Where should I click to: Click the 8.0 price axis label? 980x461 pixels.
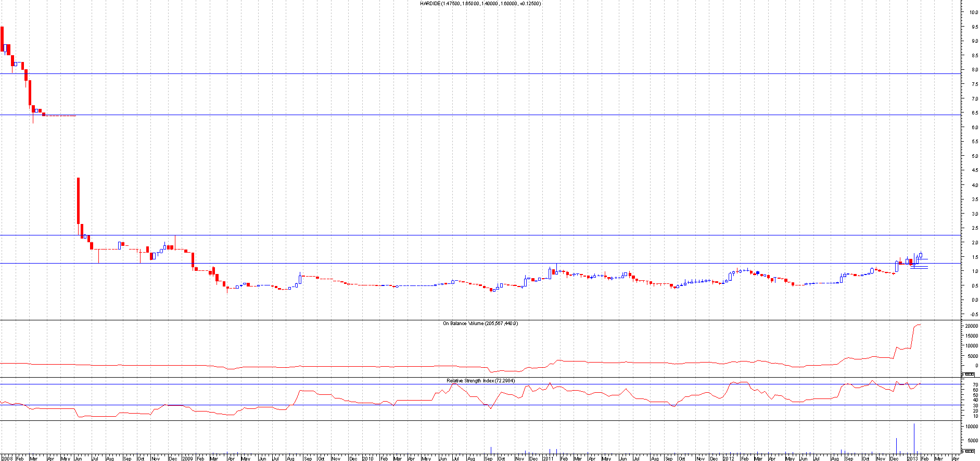point(974,70)
